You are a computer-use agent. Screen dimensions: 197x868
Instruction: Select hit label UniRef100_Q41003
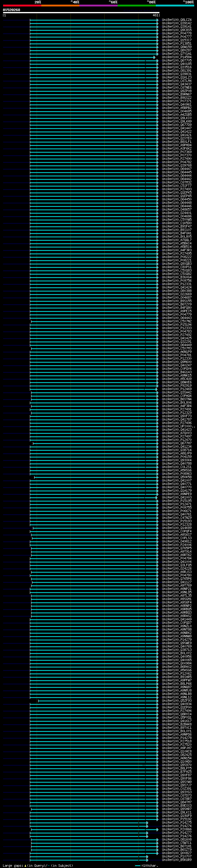click(x=176, y=498)
